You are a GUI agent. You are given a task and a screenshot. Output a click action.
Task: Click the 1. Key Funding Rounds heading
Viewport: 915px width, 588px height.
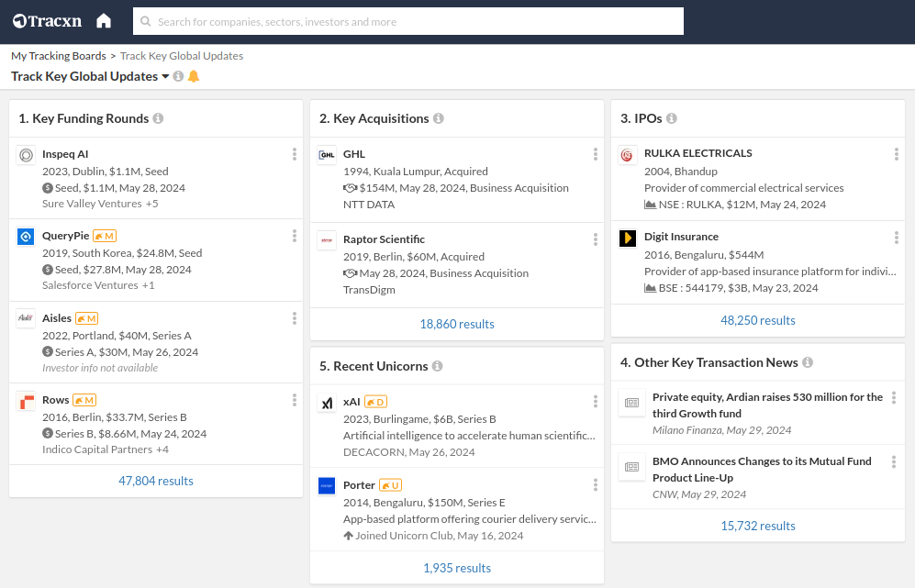point(84,118)
